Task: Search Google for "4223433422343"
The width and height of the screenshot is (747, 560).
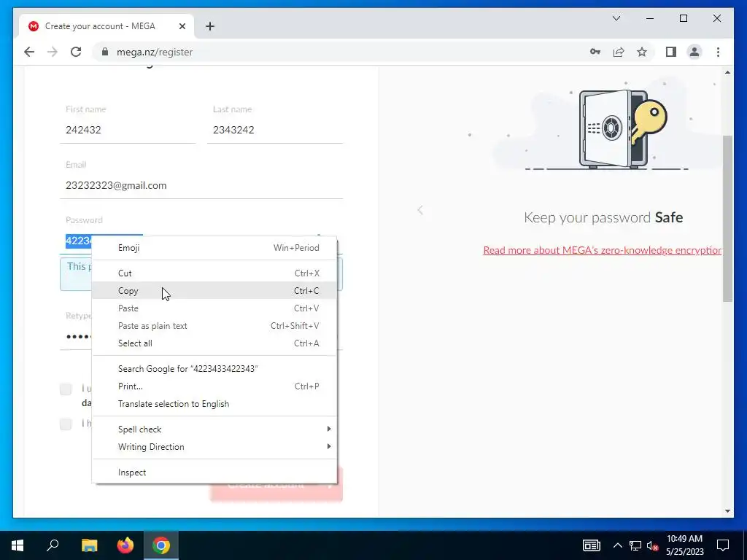Action: [x=214, y=368]
